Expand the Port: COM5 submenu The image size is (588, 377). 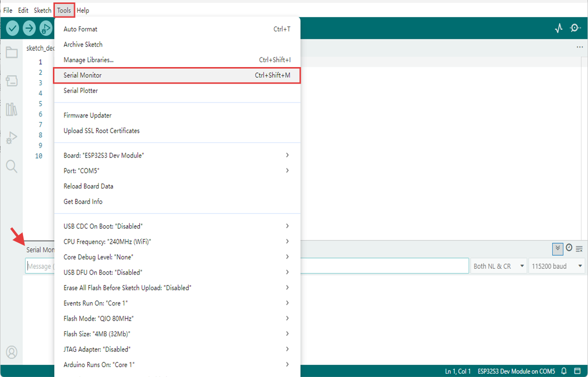pyautogui.click(x=177, y=171)
